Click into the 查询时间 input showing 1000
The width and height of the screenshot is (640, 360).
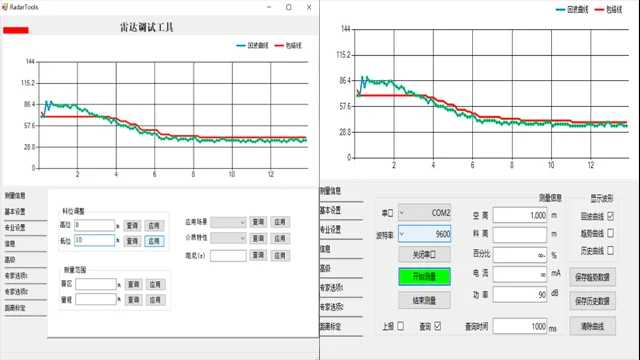(520, 326)
